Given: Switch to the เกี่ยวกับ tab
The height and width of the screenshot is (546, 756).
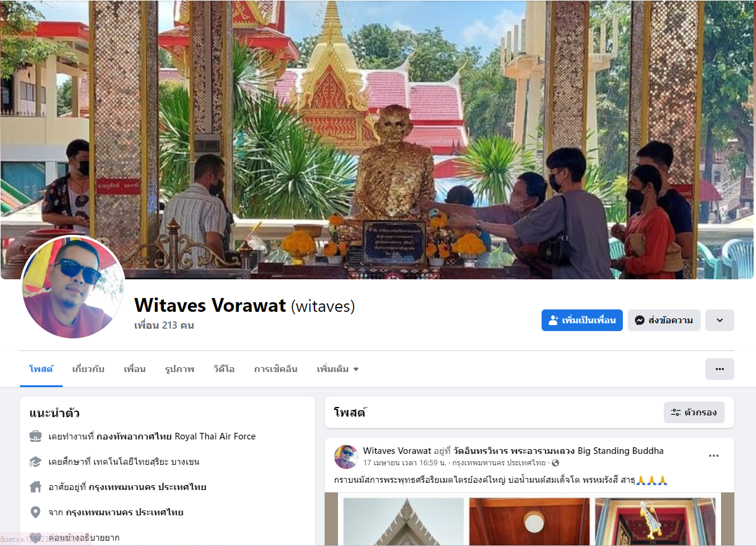Looking at the screenshot, I should click(88, 369).
